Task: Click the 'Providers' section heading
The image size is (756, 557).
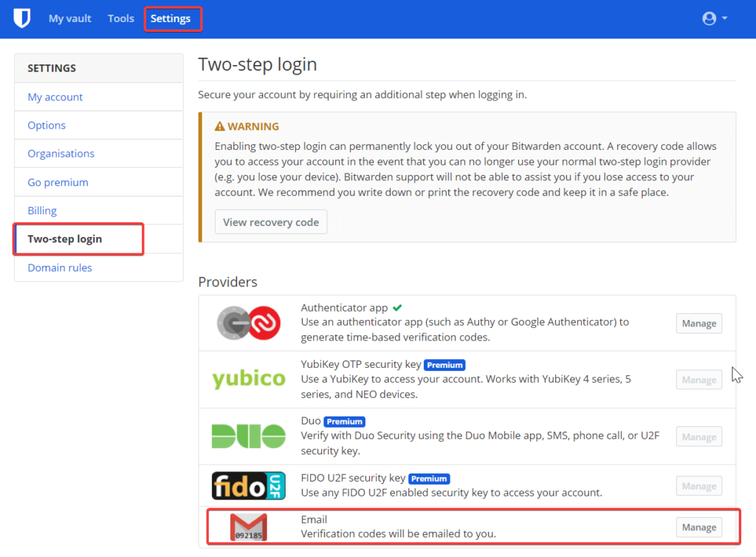Action: (228, 281)
